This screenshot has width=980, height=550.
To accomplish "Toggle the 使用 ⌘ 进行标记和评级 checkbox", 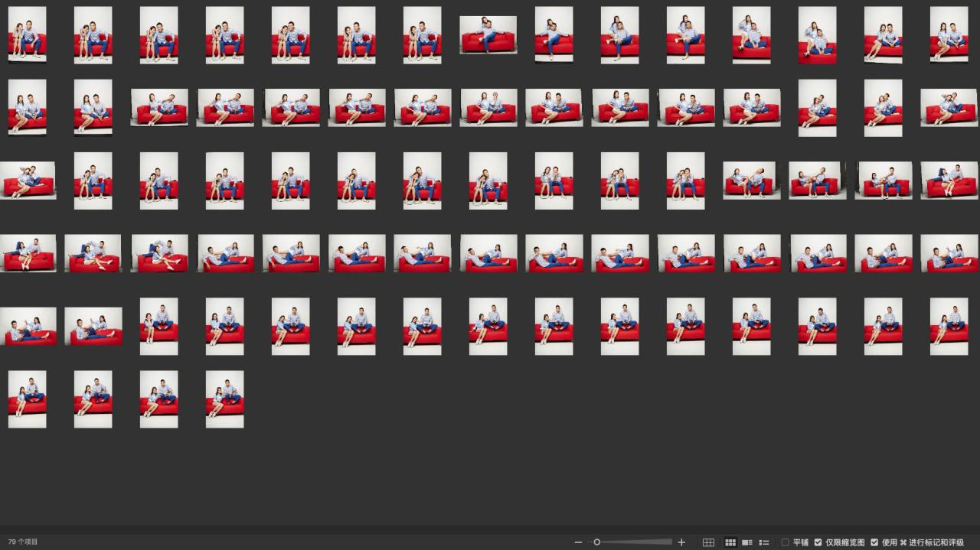I will [x=874, y=542].
